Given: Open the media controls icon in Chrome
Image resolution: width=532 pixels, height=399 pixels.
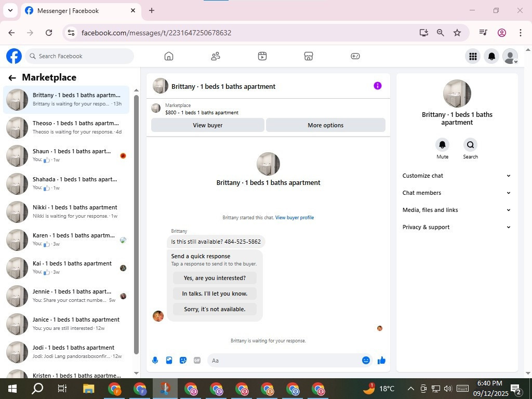Looking at the screenshot, I should pyautogui.click(x=483, y=33).
